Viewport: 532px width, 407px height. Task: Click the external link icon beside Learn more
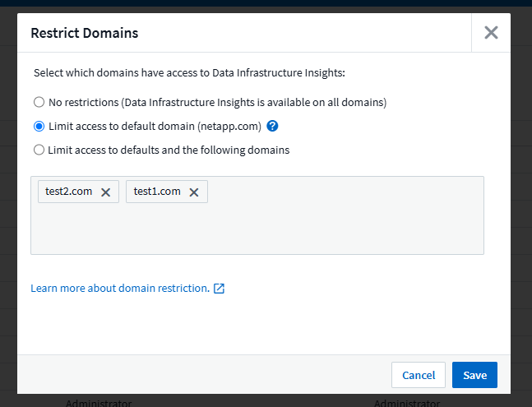point(219,289)
